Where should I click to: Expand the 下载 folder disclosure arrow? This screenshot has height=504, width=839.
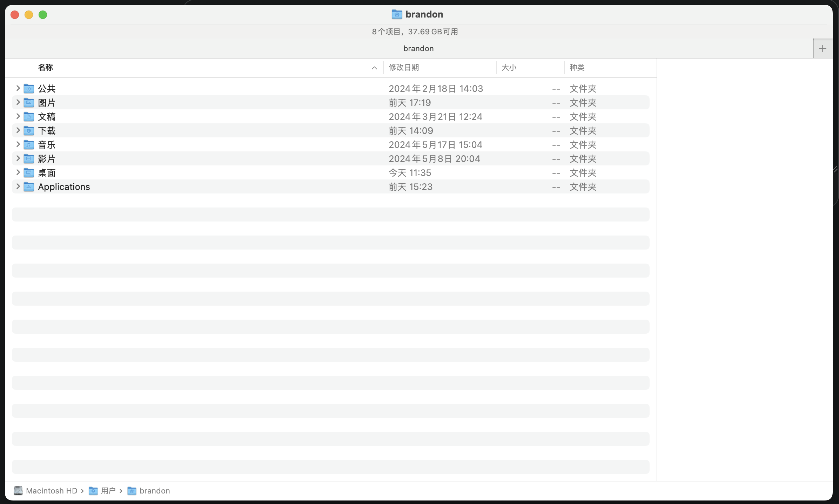18,130
